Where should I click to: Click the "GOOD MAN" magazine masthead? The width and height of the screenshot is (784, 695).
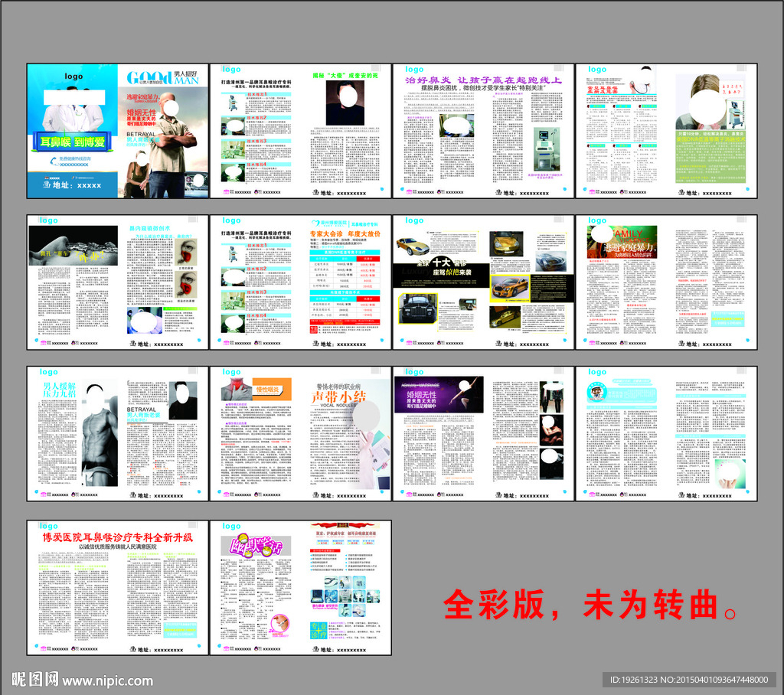click(162, 77)
